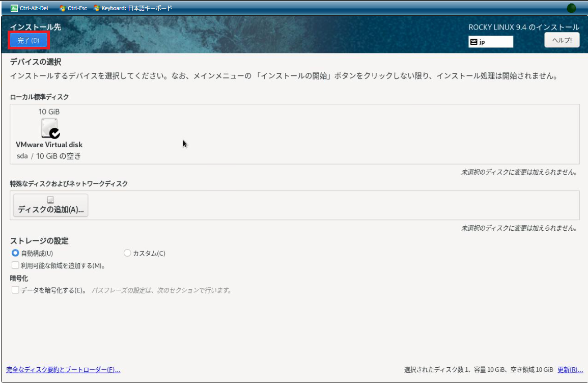Click the green status indicator at top right
The image size is (588, 383).
click(x=572, y=8)
